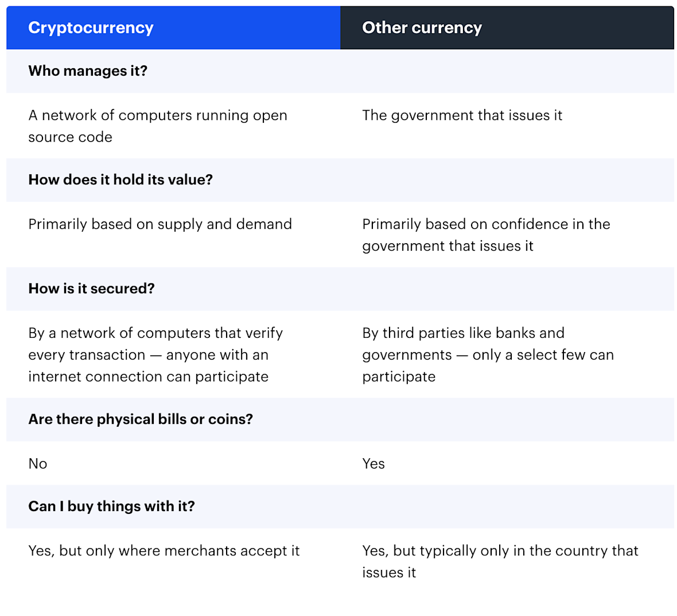Click 'The government that issues it' cell
The height and width of the screenshot is (616, 677).
click(x=462, y=115)
